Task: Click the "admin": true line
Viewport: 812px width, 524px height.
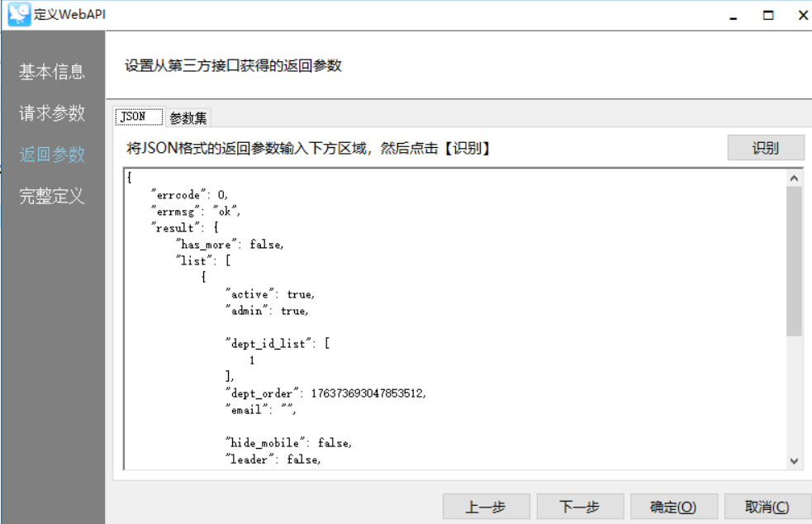Action: pos(267,311)
